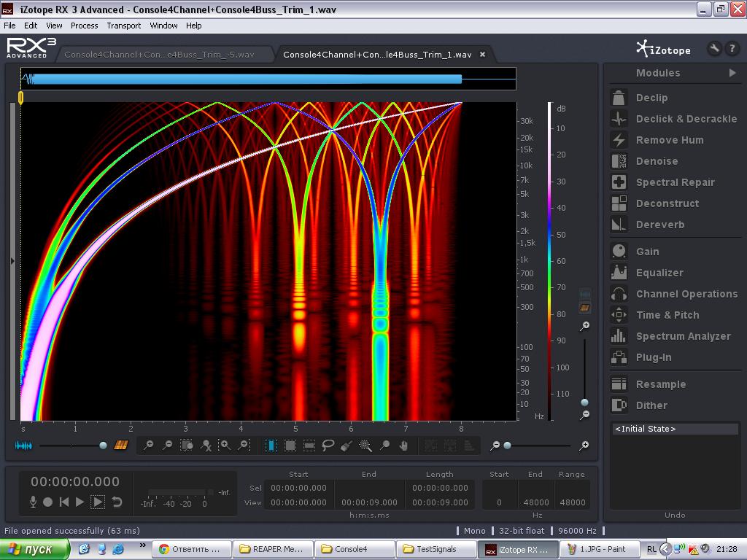This screenshot has height=560, width=747.
Task: Switch to the Console4Buss_Trim_-5.wav tab
Action: (159, 55)
